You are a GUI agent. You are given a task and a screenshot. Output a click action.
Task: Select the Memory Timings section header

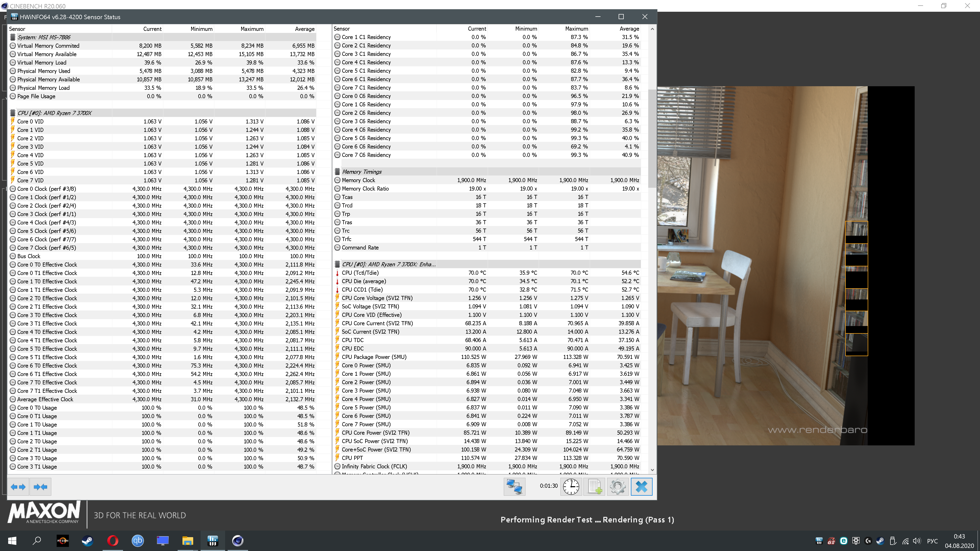[361, 172]
